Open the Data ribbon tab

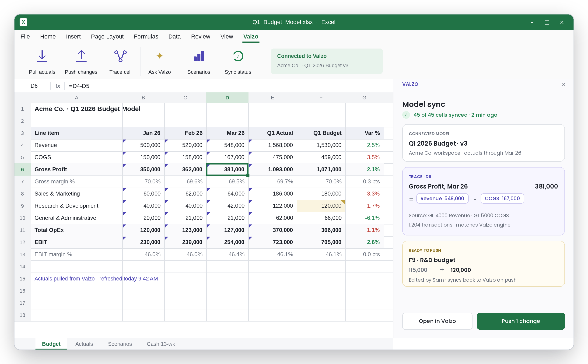175,37
